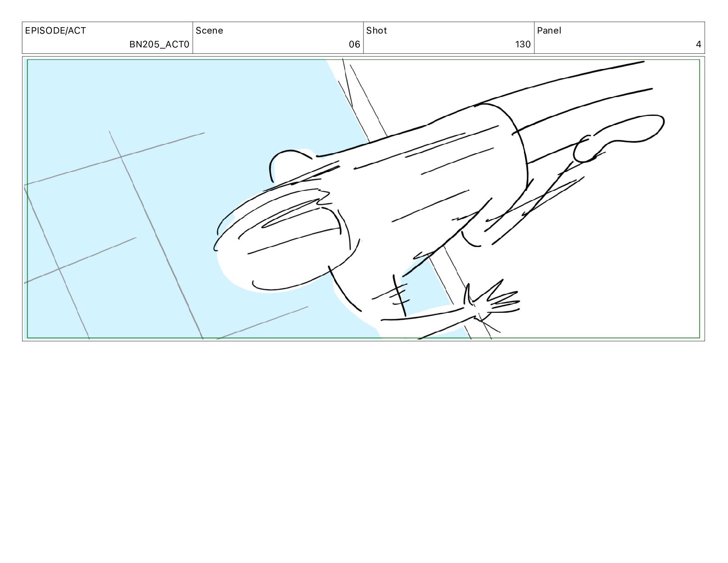This screenshot has width=728, height=563.
Task: Select the shot number 130
Action: coord(523,45)
